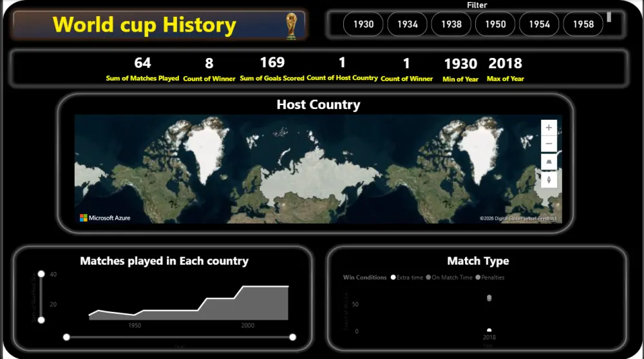Reset map compass rotation control
Image resolution: width=644 pixels, height=359 pixels.
549,180
